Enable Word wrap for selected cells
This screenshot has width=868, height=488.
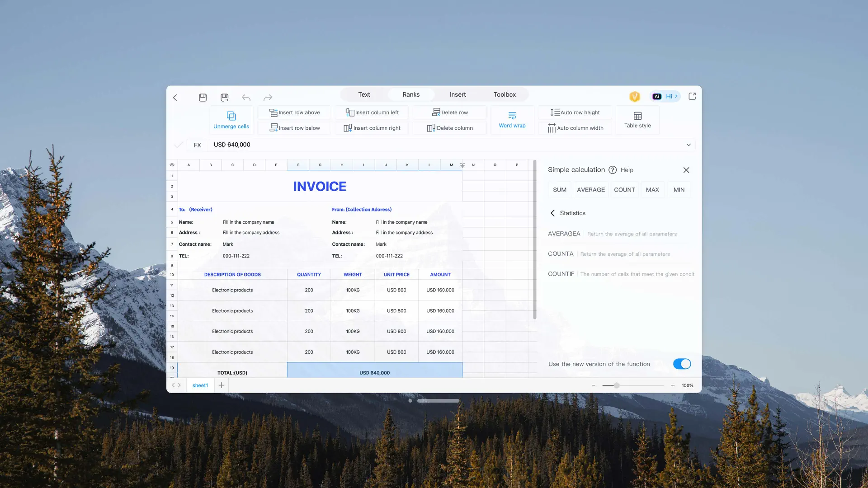pos(512,119)
